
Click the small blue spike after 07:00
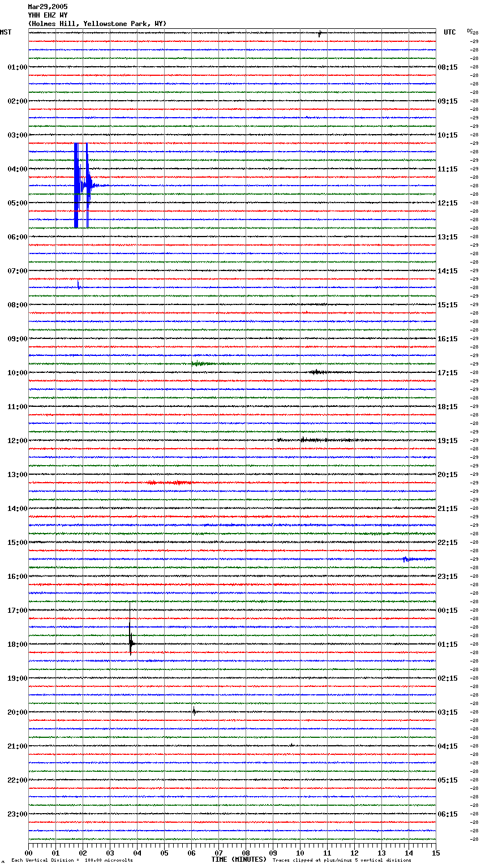pos(79,285)
